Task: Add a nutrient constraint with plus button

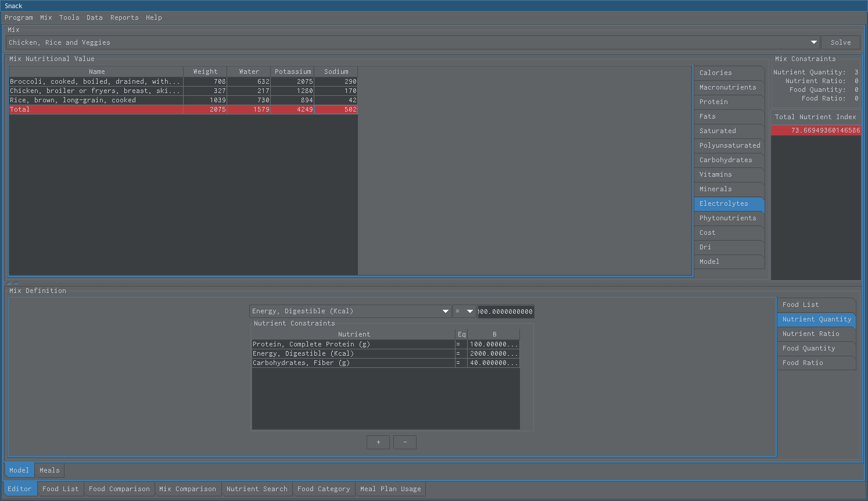Action: tap(378, 442)
